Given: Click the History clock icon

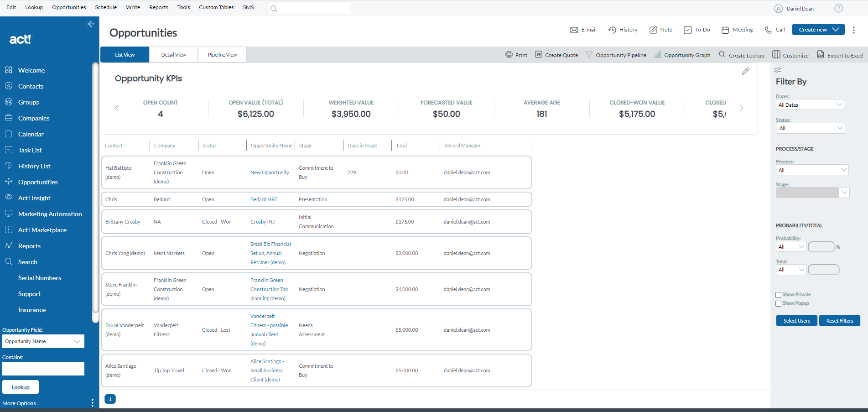Looking at the screenshot, I should pos(612,30).
